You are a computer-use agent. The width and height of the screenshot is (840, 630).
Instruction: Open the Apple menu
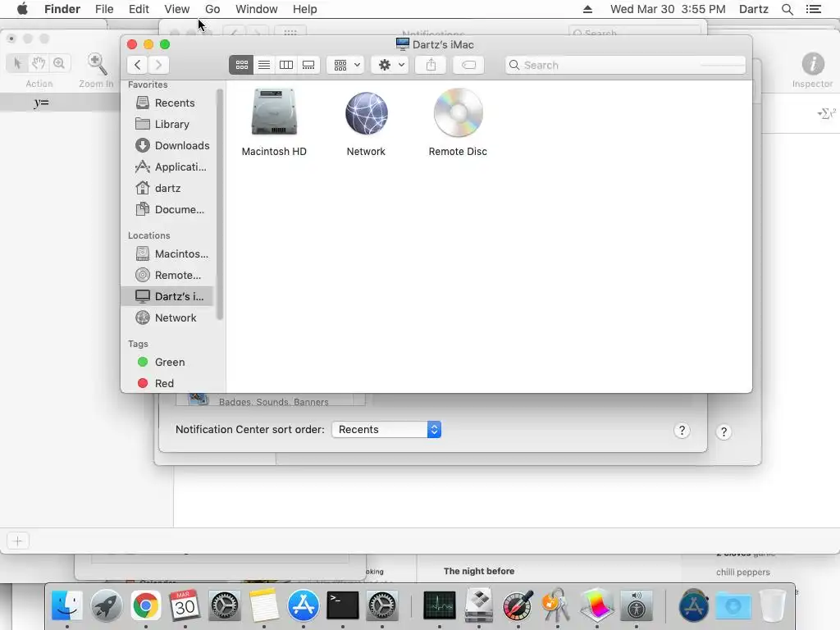pos(22,9)
